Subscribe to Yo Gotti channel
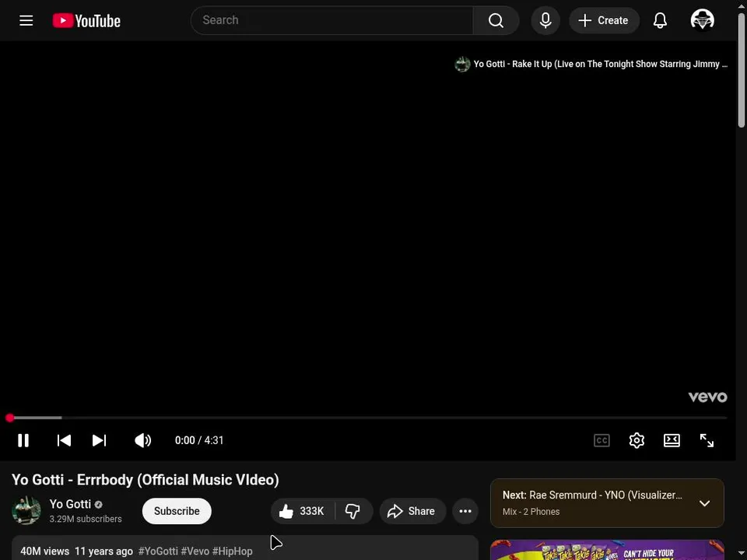 (177, 511)
